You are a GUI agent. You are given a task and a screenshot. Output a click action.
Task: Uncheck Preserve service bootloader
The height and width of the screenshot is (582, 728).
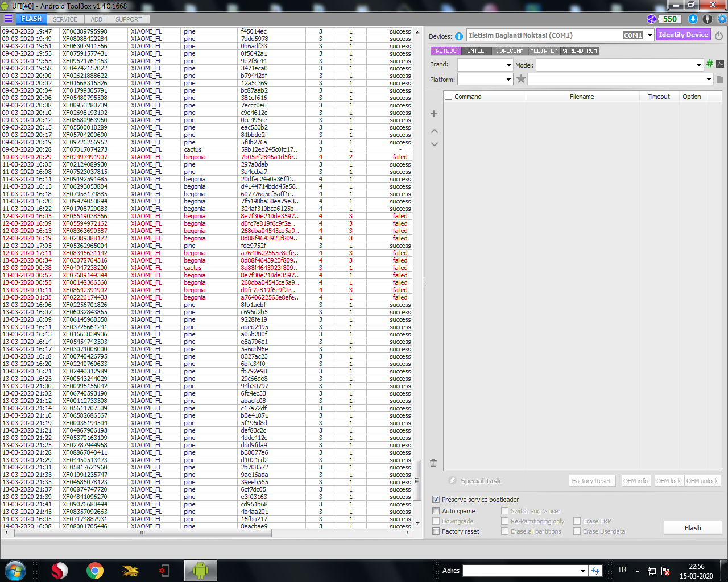pos(436,500)
